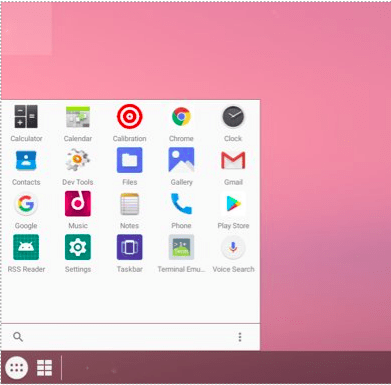Open the Play Store
This screenshot has height=385, width=391.
coord(233,204)
